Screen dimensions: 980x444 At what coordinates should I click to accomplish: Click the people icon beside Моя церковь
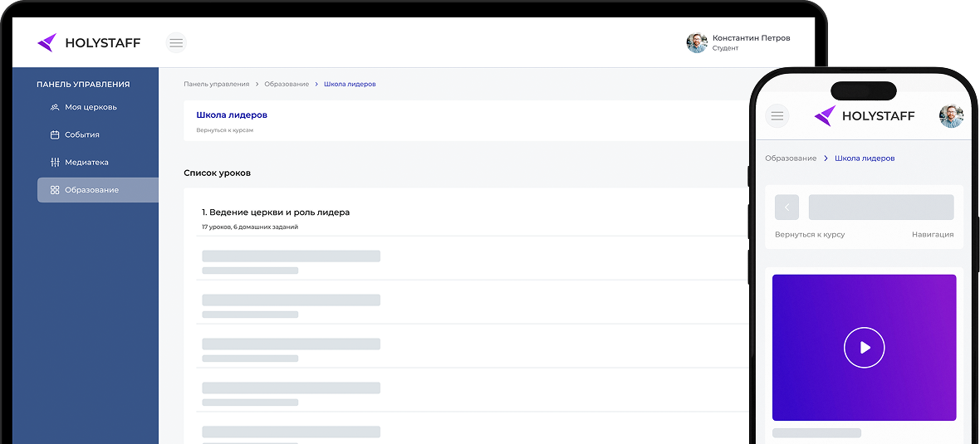click(54, 107)
